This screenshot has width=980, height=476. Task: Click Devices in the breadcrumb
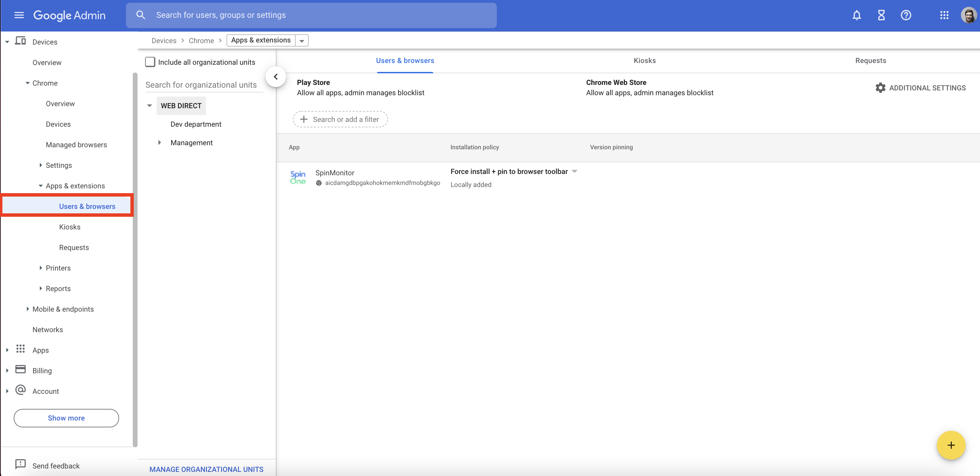pos(164,40)
